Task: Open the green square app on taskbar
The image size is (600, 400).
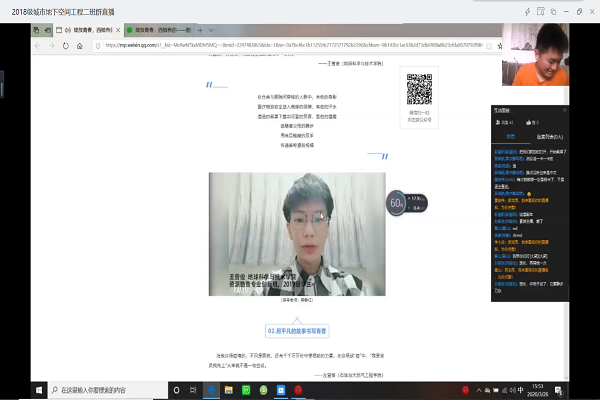Action: click(x=246, y=390)
